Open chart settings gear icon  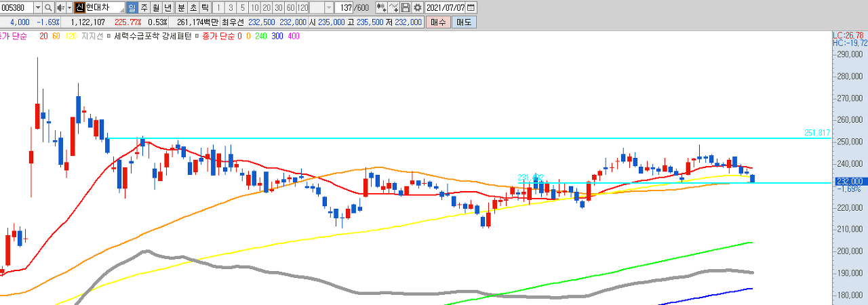[x=417, y=7]
